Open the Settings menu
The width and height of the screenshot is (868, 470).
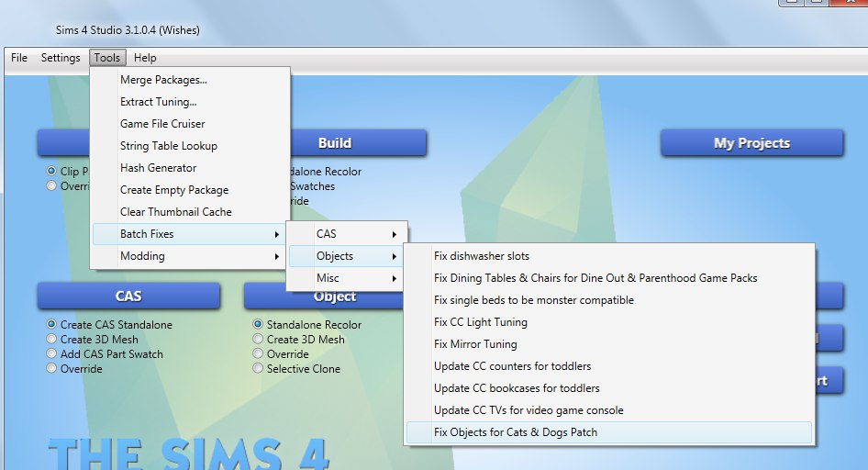[61, 58]
